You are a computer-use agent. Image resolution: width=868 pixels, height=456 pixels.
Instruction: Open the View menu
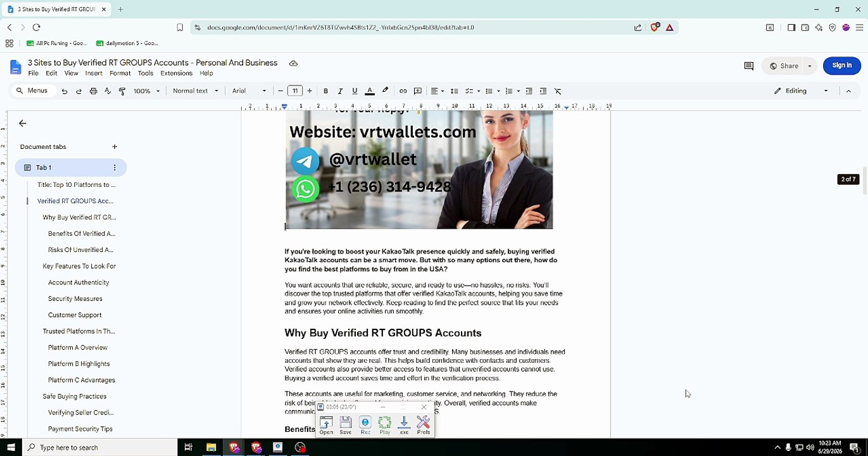click(72, 73)
